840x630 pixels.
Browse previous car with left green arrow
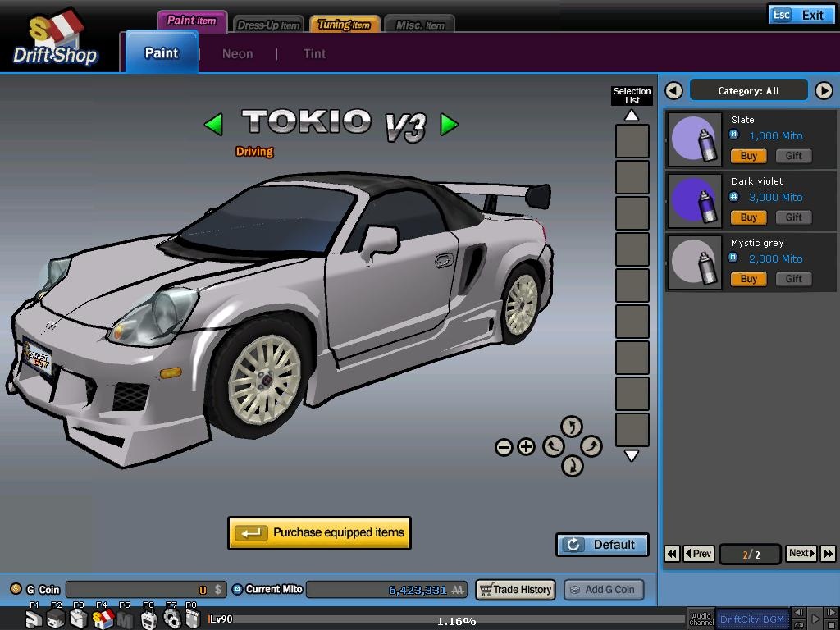pyautogui.click(x=213, y=124)
